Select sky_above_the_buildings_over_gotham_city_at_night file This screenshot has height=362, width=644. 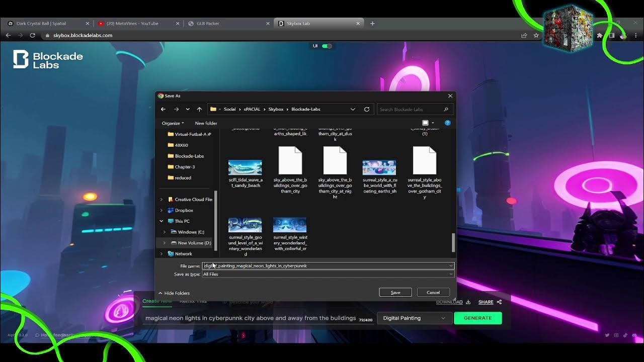pyautogui.click(x=335, y=172)
